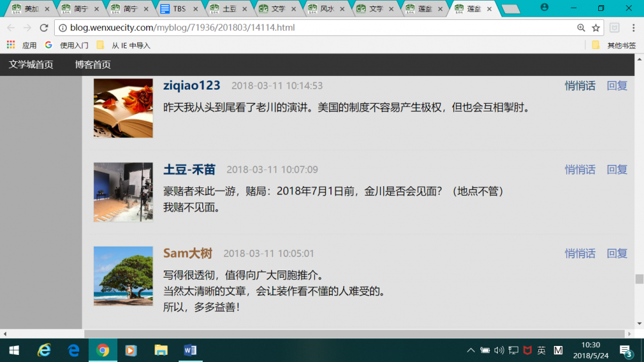The height and width of the screenshot is (362, 644).
Task: Click the horizontal scrollbar at page bottom
Action: [x=354, y=334]
